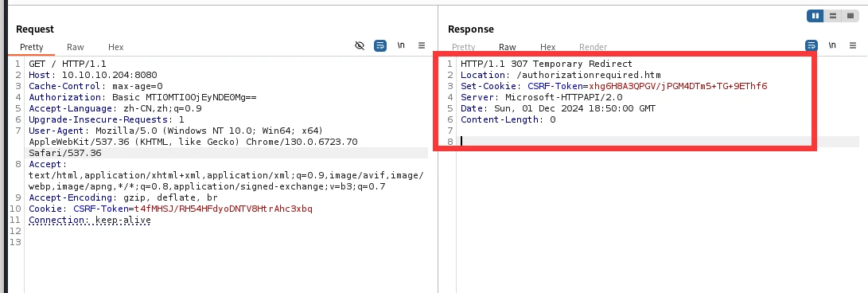The width and height of the screenshot is (868, 293).
Task: Open the Response Raw tab
Action: (507, 47)
